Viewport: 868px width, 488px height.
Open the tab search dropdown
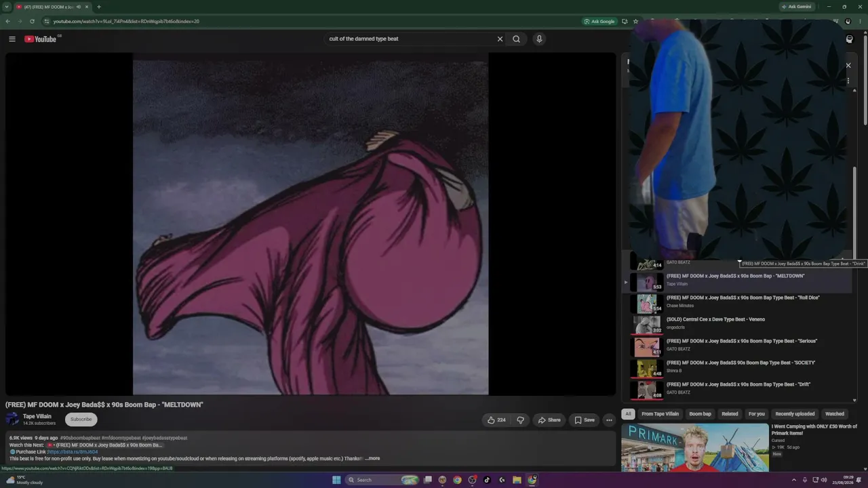tap(7, 7)
